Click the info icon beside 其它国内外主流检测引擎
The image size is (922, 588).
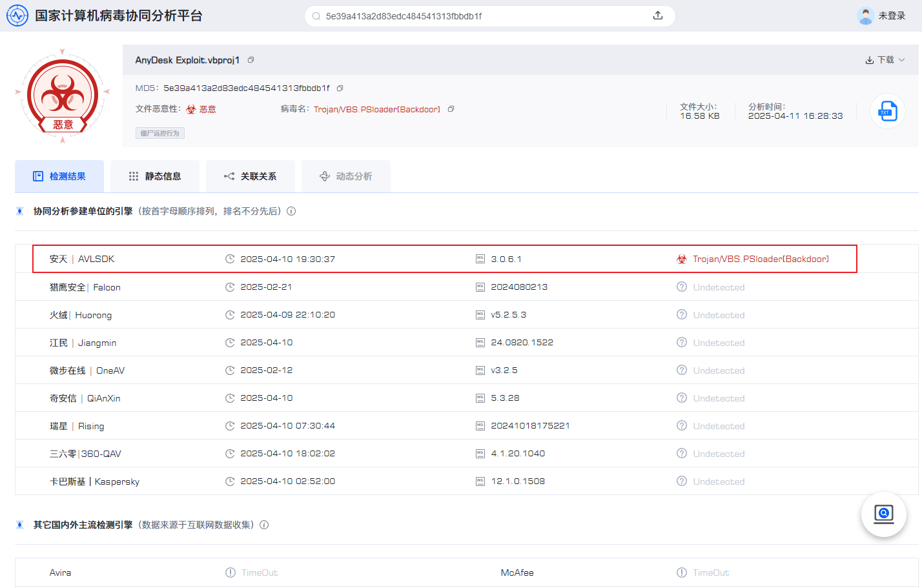pos(264,525)
